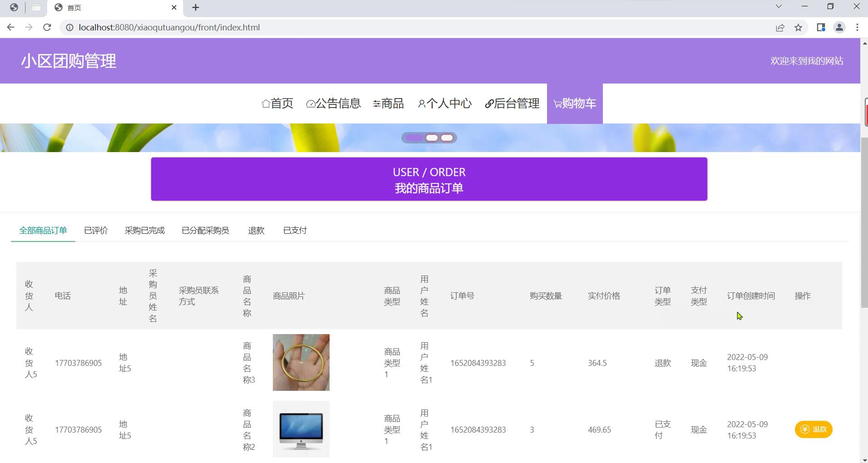This screenshot has height=463, width=868.
Task: Bookmark this page with star icon
Action: pos(798,27)
